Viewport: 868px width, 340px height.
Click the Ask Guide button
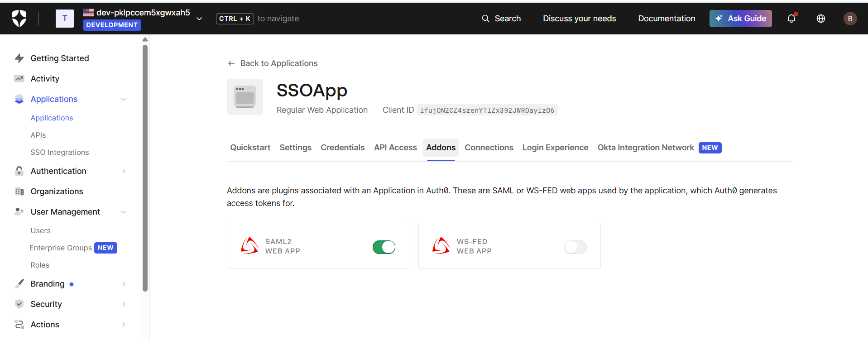pyautogui.click(x=741, y=19)
